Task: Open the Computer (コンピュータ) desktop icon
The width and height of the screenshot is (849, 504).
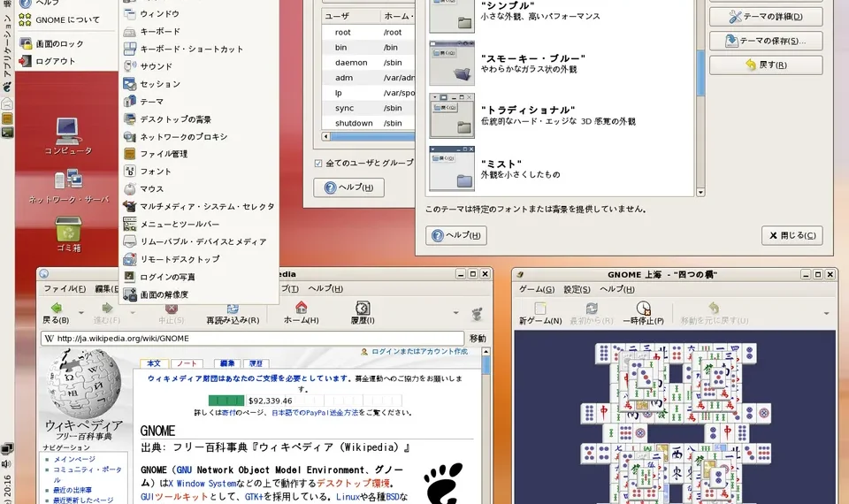Action: click(68, 136)
